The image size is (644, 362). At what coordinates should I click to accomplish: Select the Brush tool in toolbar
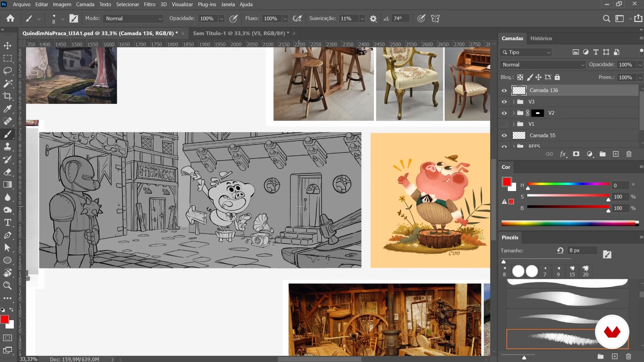(x=7, y=134)
